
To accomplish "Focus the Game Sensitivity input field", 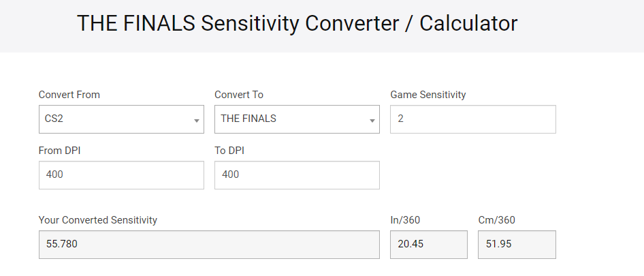I will coord(472,119).
